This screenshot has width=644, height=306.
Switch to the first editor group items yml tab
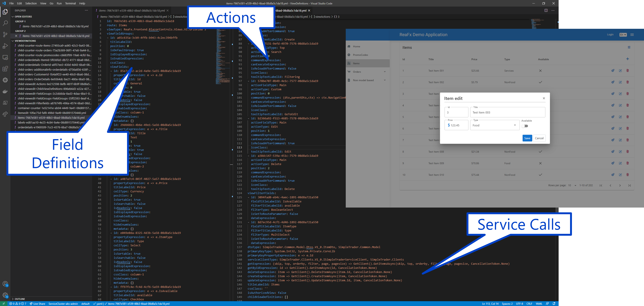(x=132, y=10)
